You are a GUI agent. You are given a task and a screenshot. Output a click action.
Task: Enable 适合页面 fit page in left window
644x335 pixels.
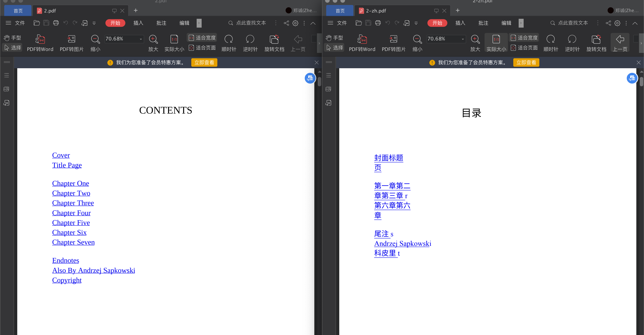[x=202, y=48]
